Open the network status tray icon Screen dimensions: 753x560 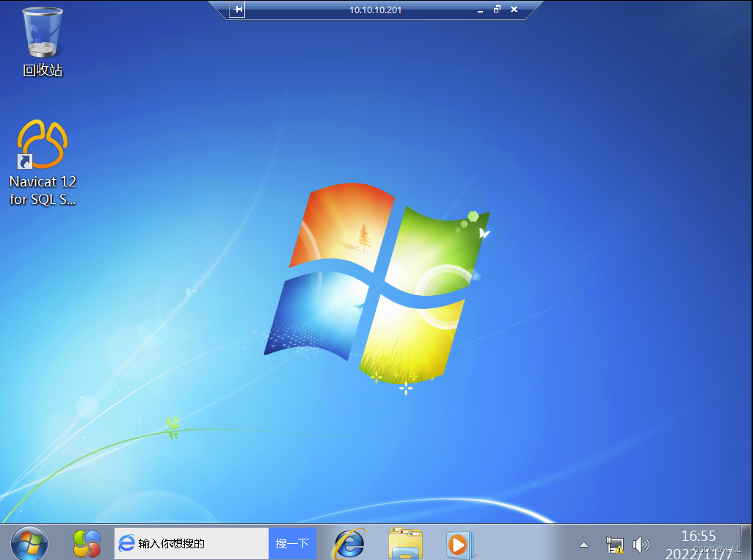[x=615, y=545]
